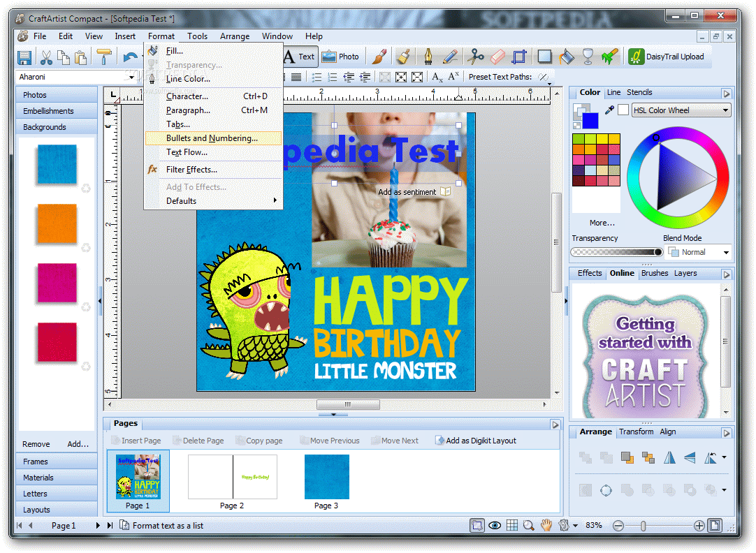The height and width of the screenshot is (553, 756).
Task: Open the rotate dropdown arrow in the Arrange panel
Action: tap(724, 457)
